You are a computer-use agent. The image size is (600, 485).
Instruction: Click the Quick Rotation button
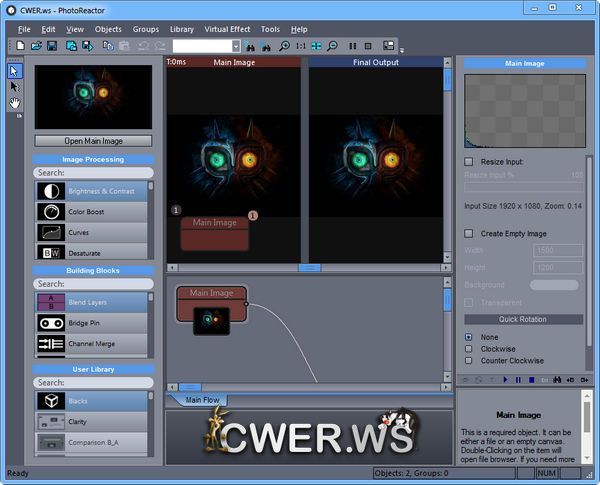[x=524, y=320]
